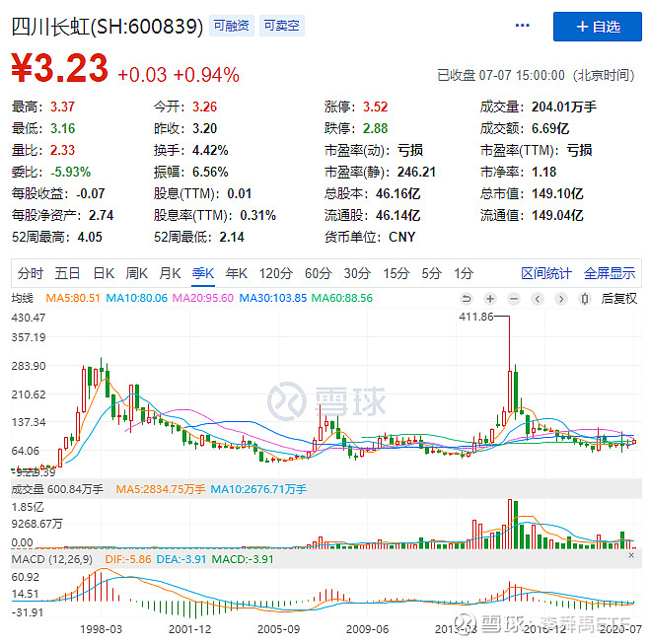Switch to the 5分 chart tab
This screenshot has height=644, width=649.
[x=431, y=273]
